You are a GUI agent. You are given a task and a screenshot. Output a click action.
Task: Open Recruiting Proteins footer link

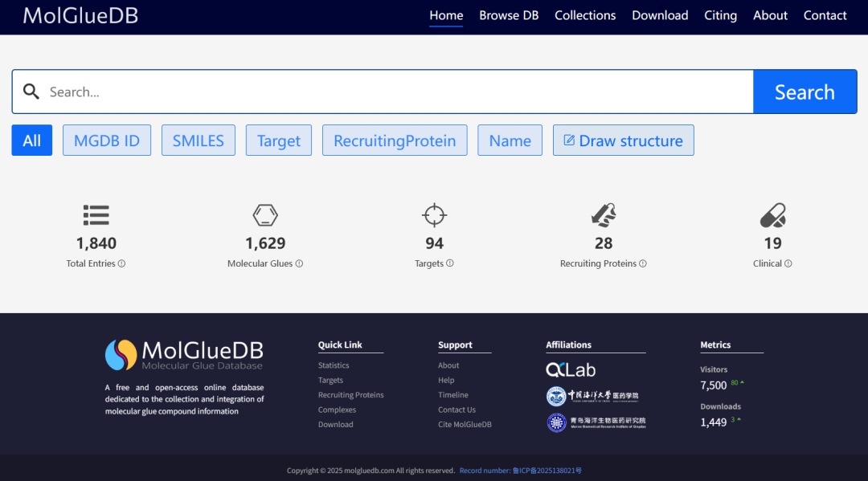(x=351, y=395)
